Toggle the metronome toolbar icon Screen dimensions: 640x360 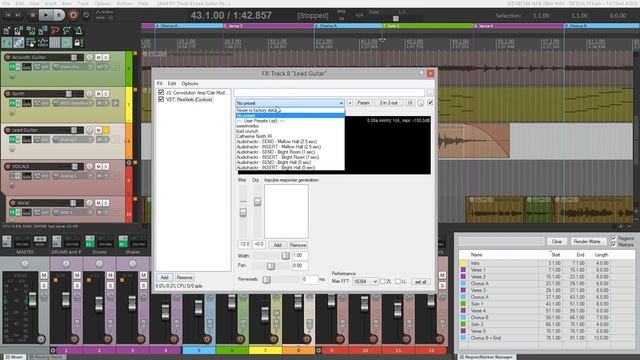pos(79,31)
